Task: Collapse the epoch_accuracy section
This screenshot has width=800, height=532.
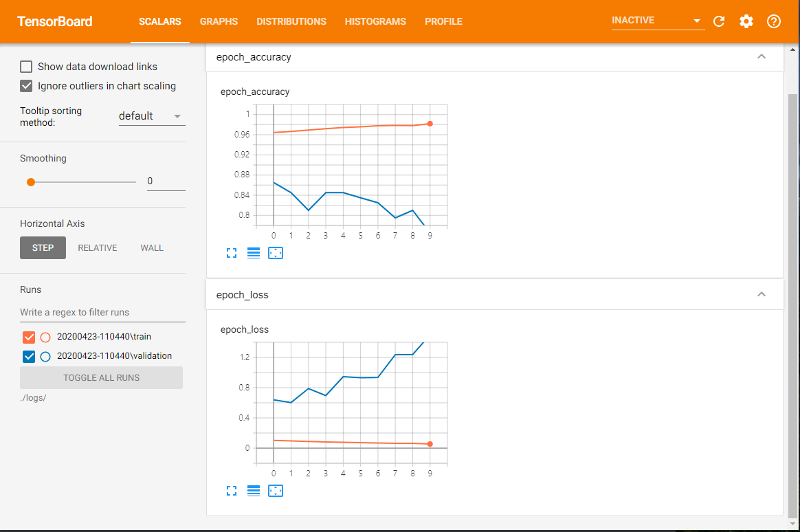Action: pyautogui.click(x=762, y=56)
